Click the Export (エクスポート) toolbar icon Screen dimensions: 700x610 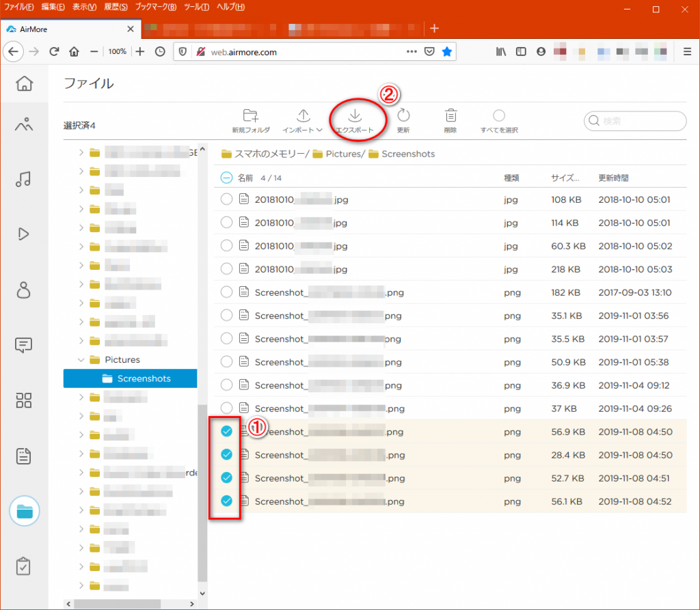[x=355, y=115]
